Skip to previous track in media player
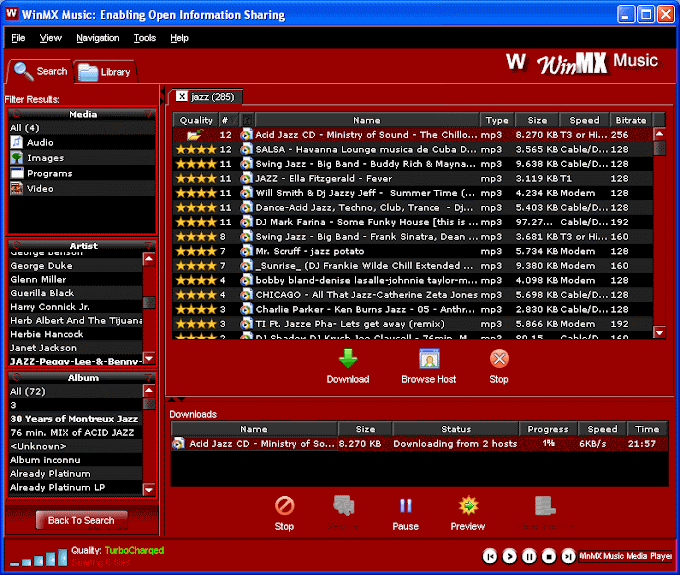The image size is (680, 575). pos(490,556)
